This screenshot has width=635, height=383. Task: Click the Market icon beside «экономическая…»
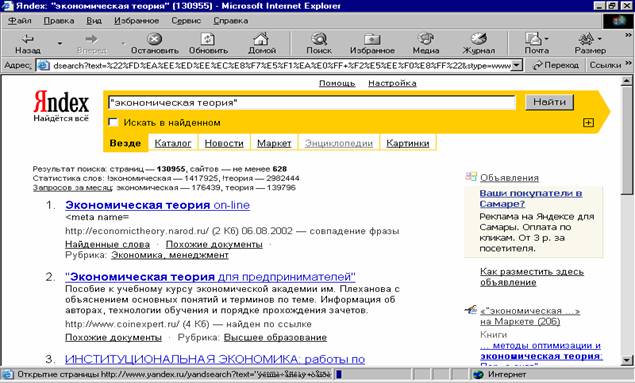[x=471, y=311]
